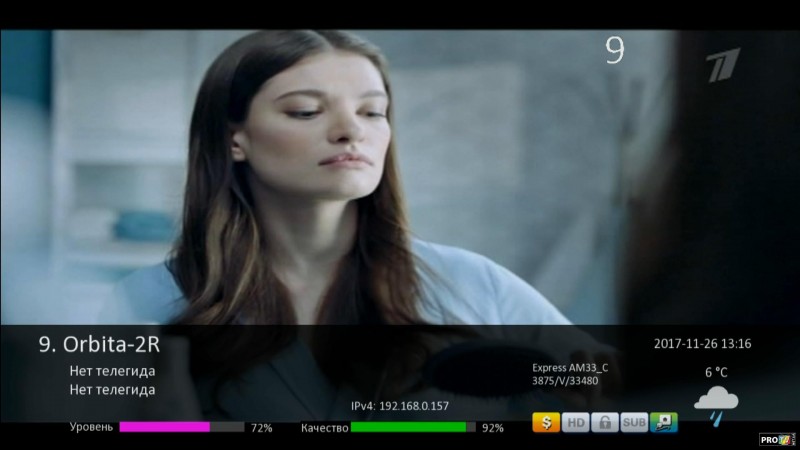Click the Channel One logo watermark

(x=722, y=66)
